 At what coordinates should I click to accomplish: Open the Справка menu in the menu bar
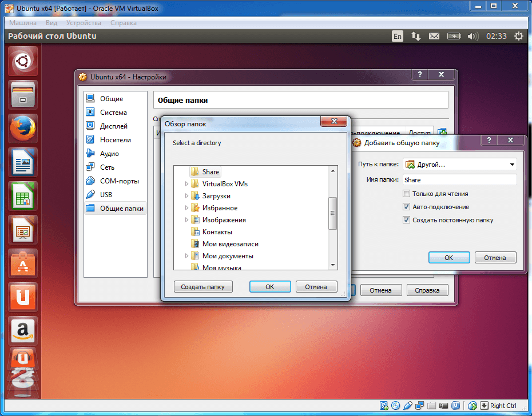pyautogui.click(x=124, y=23)
